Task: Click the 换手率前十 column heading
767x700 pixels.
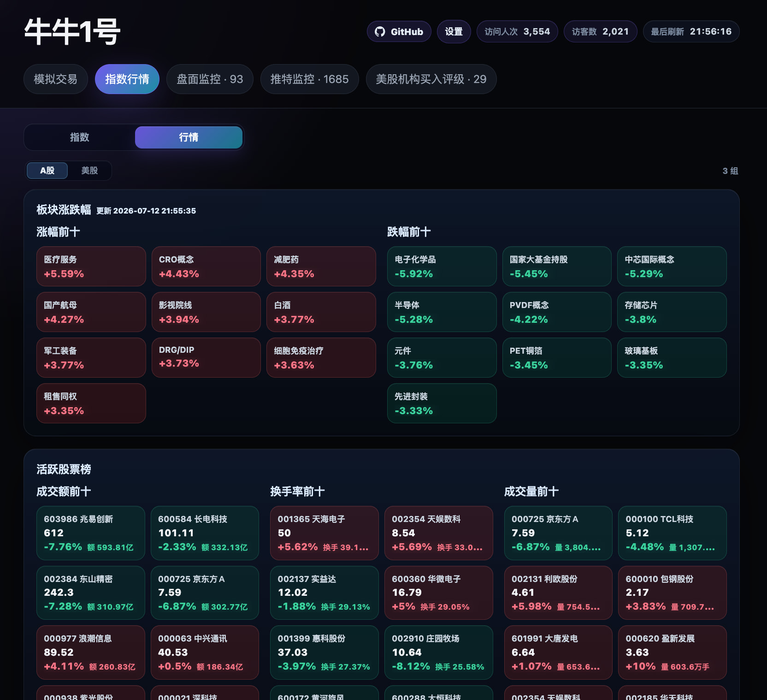Action: tap(297, 492)
